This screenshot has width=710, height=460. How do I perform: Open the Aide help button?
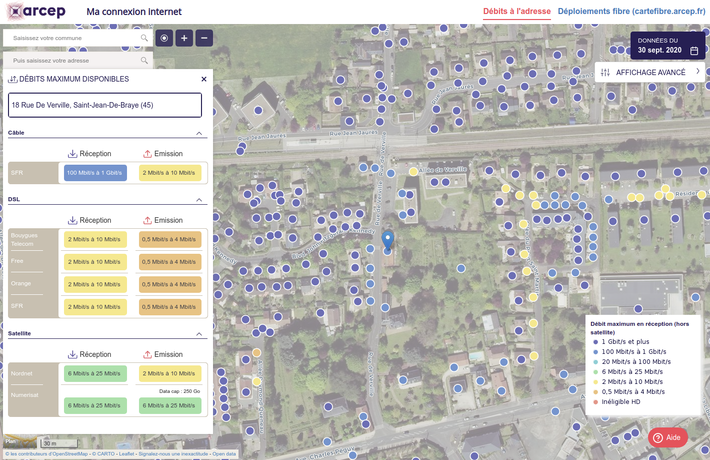(x=667, y=437)
